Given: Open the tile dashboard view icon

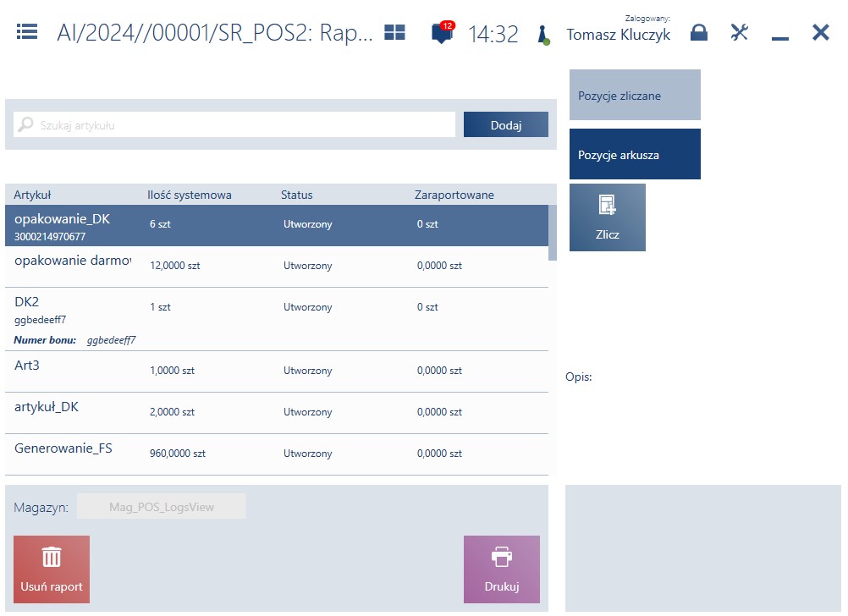Looking at the screenshot, I should 394,32.
